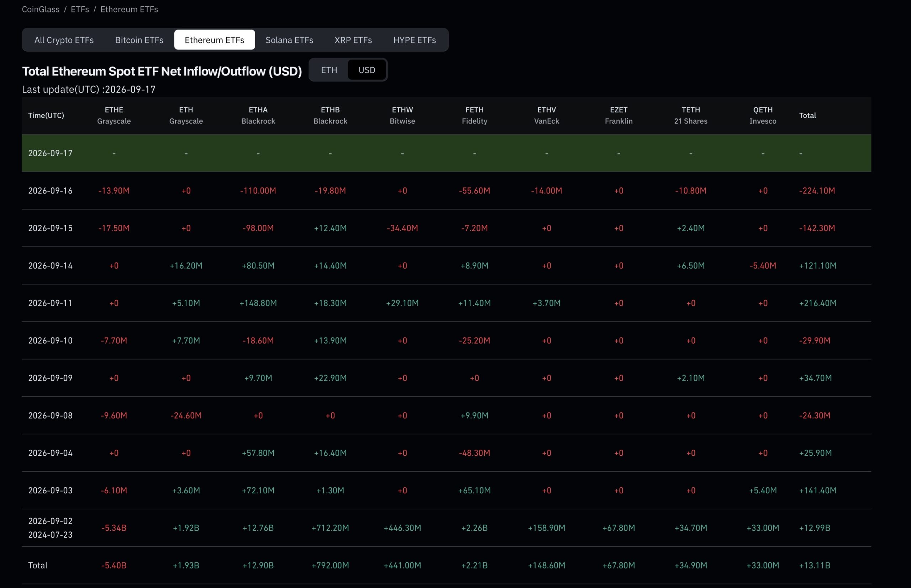This screenshot has height=588, width=911.
Task: Open the ETFs breadcrumb link
Action: tap(80, 9)
